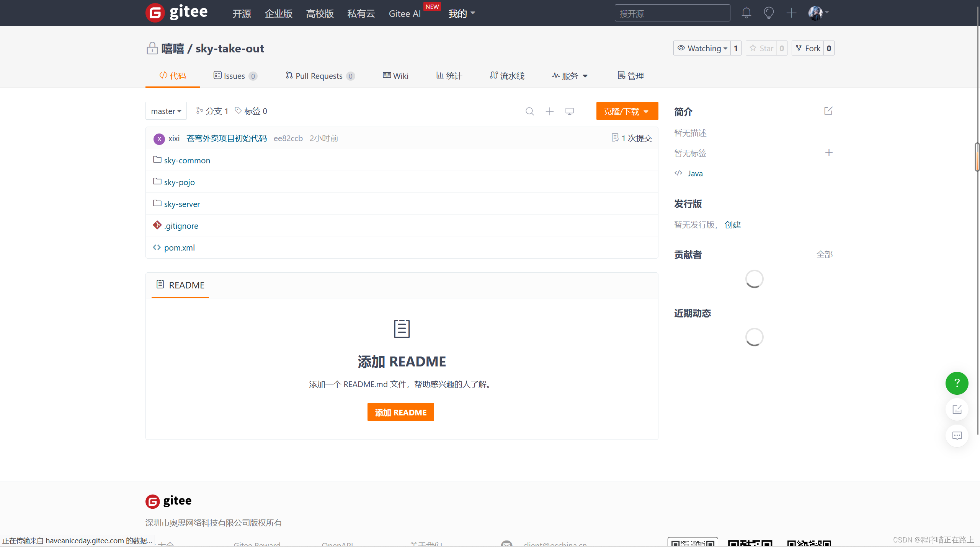The width and height of the screenshot is (980, 547).
Task: Expand the master branch selector
Action: pos(166,111)
